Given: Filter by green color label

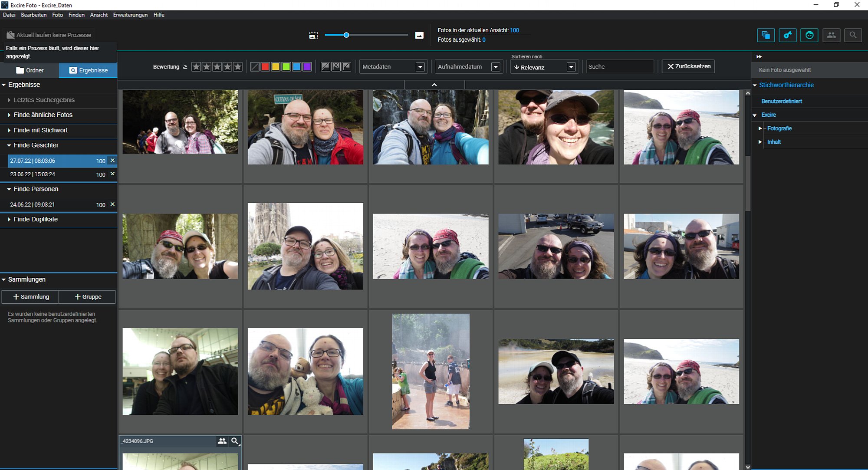Looking at the screenshot, I should coord(286,67).
